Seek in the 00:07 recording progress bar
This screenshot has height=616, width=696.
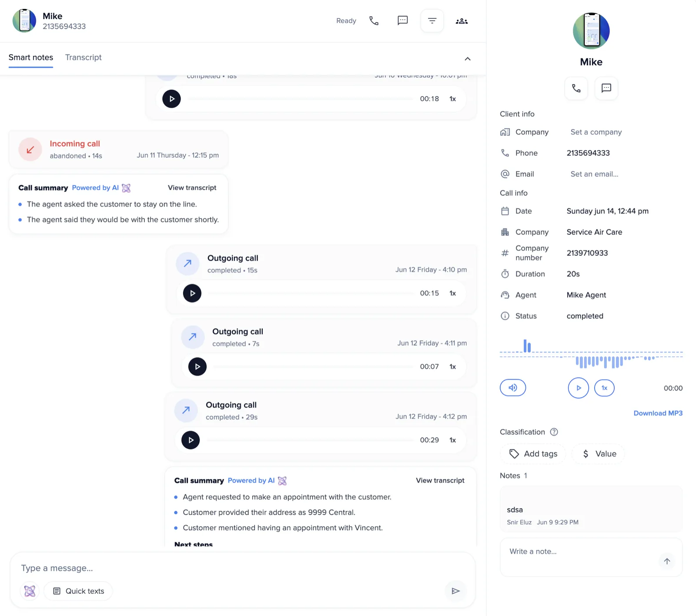(x=313, y=367)
